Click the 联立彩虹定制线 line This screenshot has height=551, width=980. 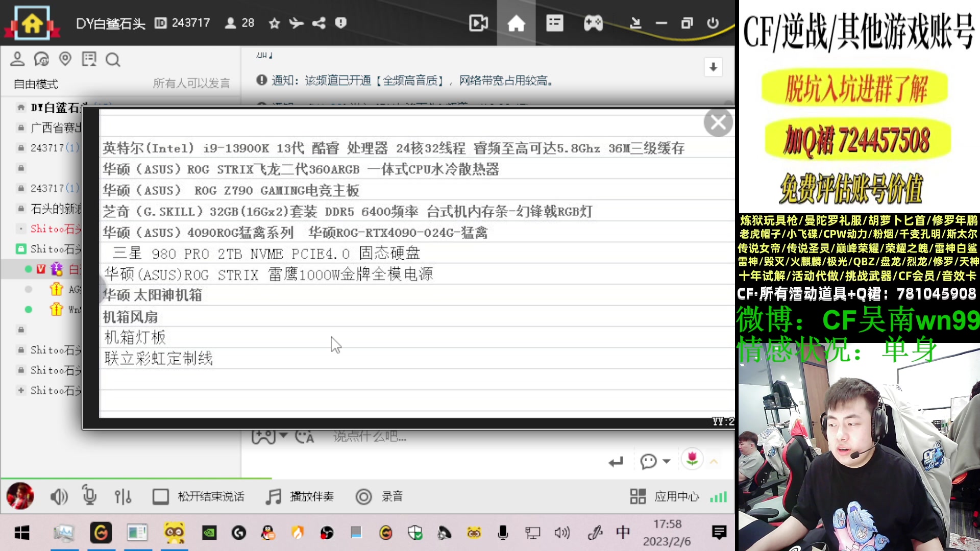pos(159,359)
